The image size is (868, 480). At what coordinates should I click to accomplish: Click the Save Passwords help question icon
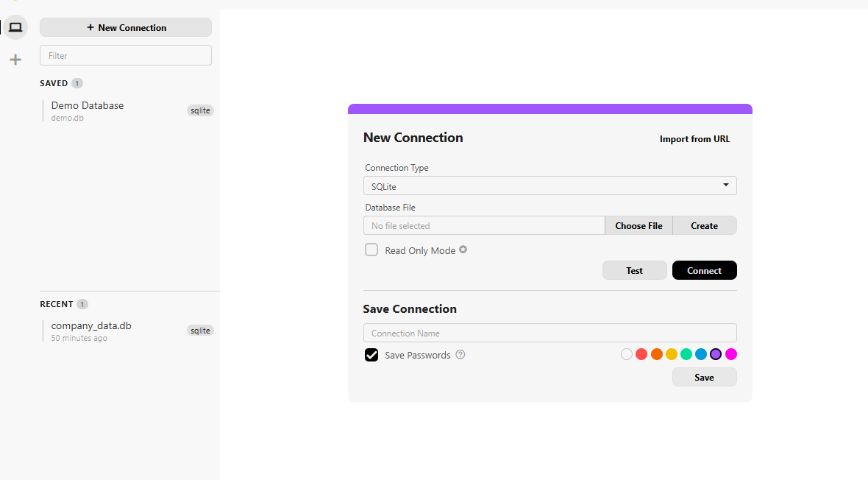(460, 355)
